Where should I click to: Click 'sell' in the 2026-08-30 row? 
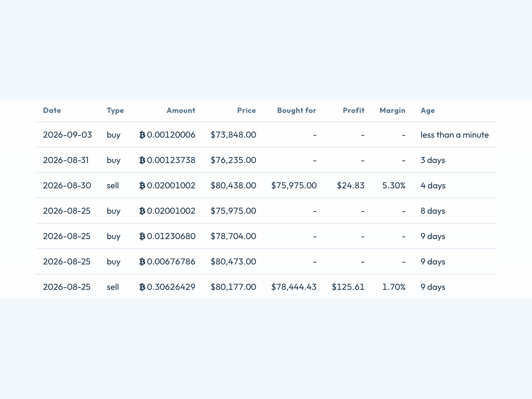(x=113, y=186)
